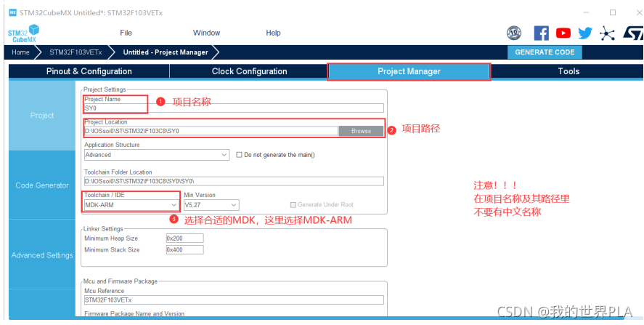This screenshot has width=644, height=325.
Task: Click the MX title bar app icon
Action: 13,13
